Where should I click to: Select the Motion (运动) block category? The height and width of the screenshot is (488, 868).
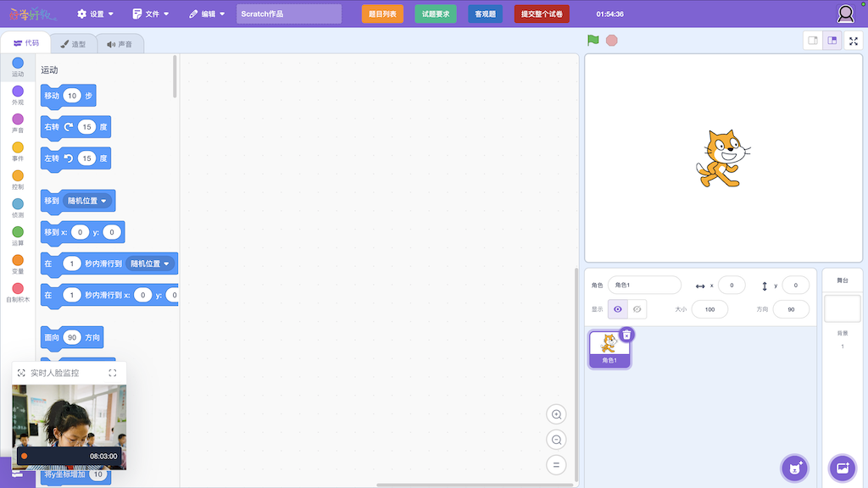click(x=18, y=67)
